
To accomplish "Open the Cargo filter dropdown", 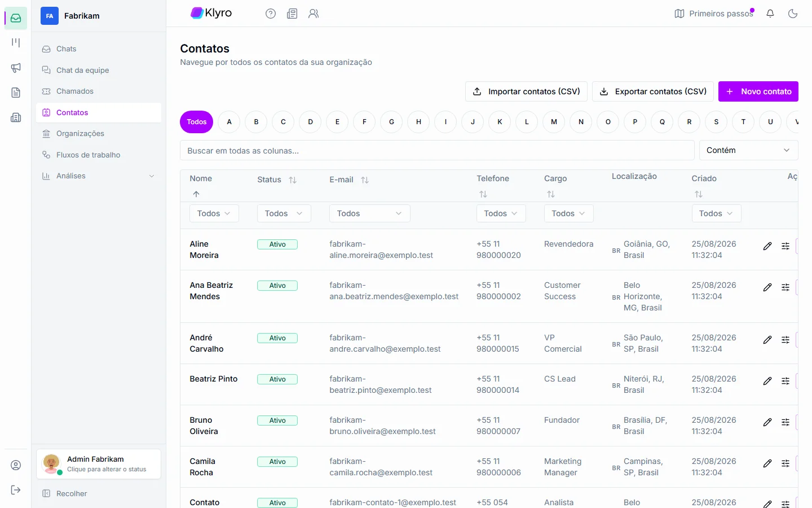I will 569,213.
